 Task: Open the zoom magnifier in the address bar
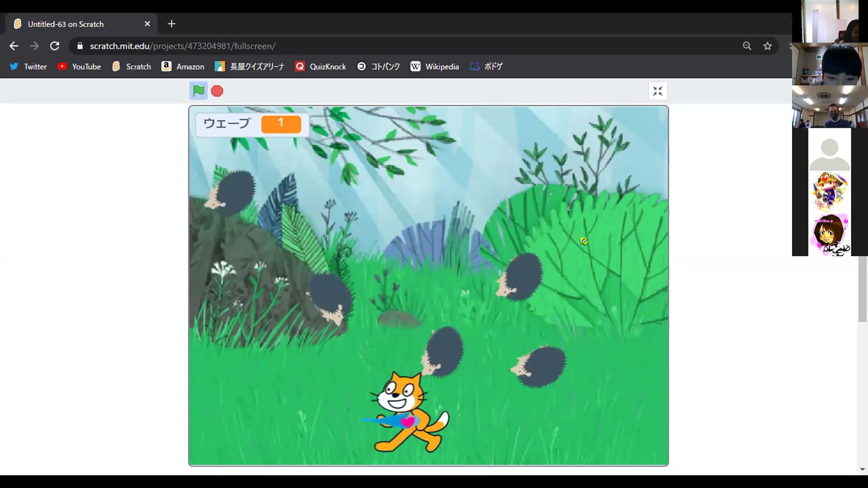(x=747, y=46)
